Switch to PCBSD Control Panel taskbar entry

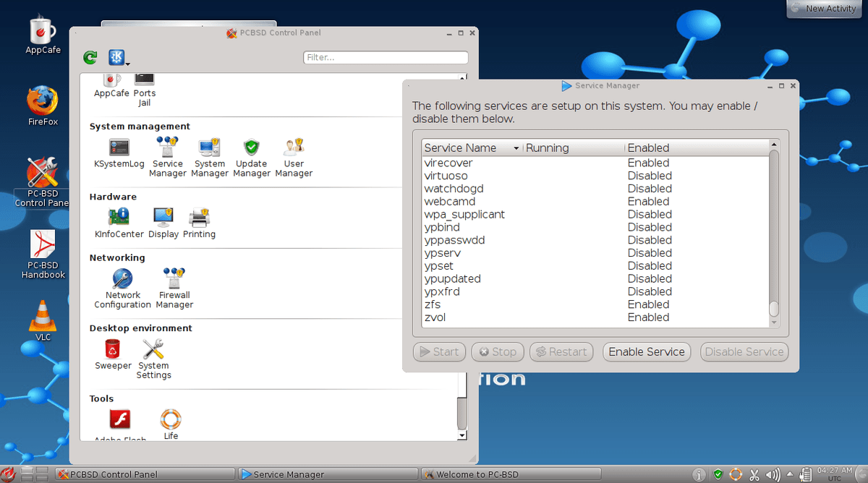pos(145,474)
